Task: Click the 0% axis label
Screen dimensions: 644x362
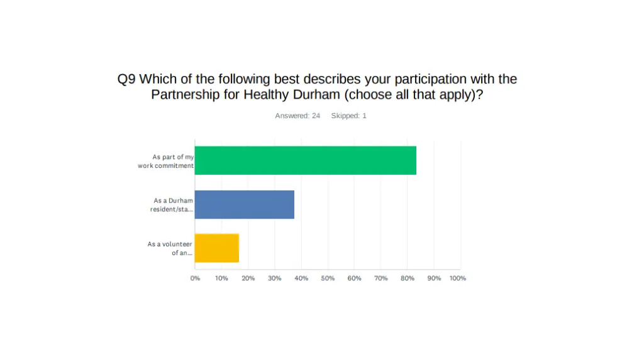Action: pos(195,278)
